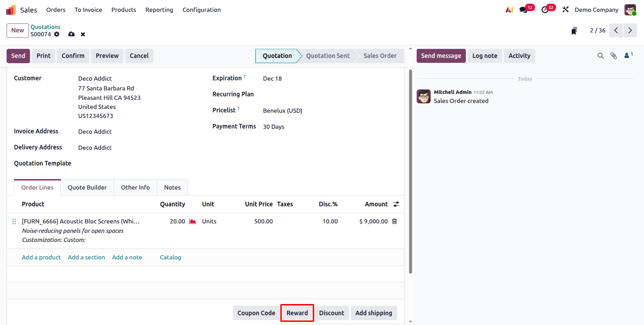The image size is (644, 325).
Task: Go to the previous record with the left chevron
Action: pos(616,30)
